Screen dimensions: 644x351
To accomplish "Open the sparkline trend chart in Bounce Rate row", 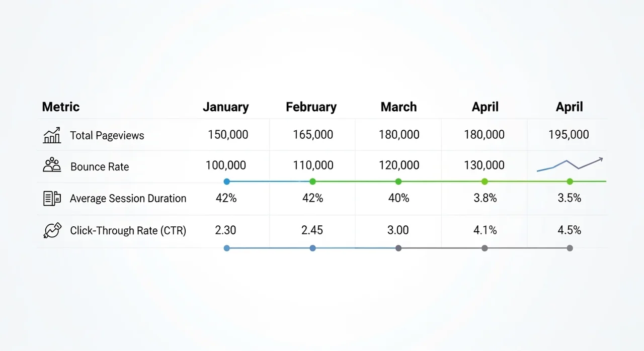I will click(x=570, y=164).
